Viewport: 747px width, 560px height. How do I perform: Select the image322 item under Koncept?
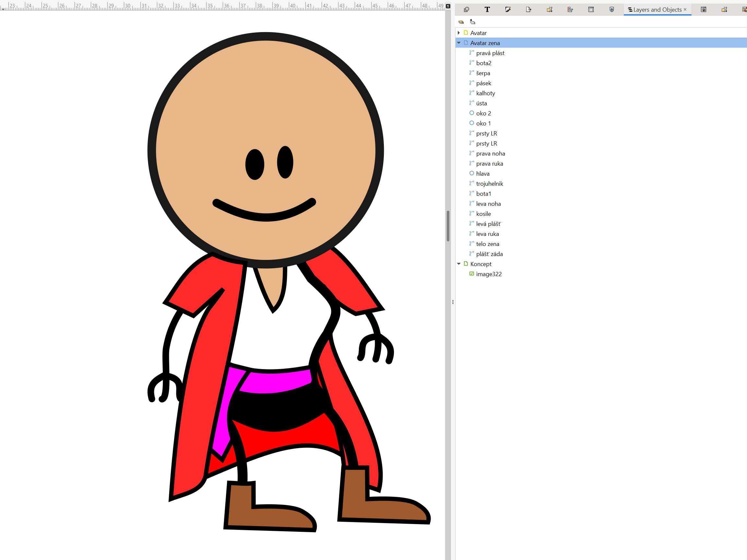pos(489,274)
